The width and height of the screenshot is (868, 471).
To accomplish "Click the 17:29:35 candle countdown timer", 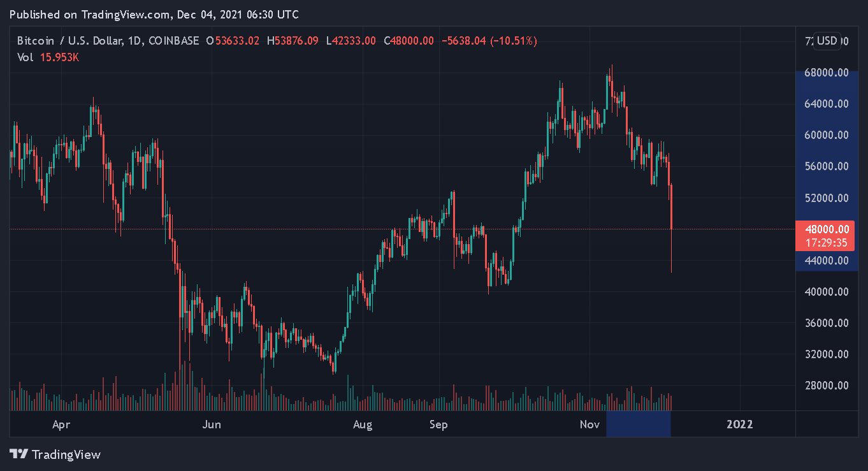I will tap(825, 243).
